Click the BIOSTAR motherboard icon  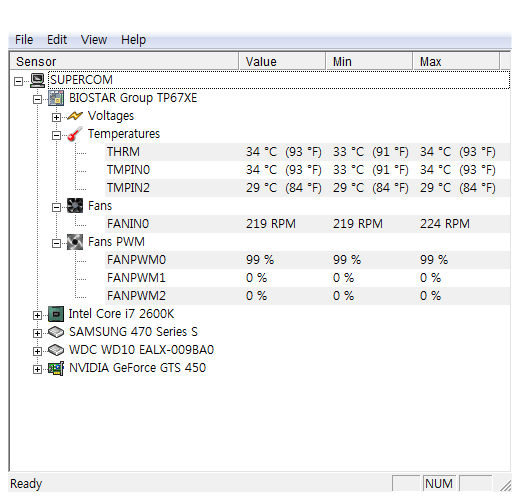coord(56,98)
